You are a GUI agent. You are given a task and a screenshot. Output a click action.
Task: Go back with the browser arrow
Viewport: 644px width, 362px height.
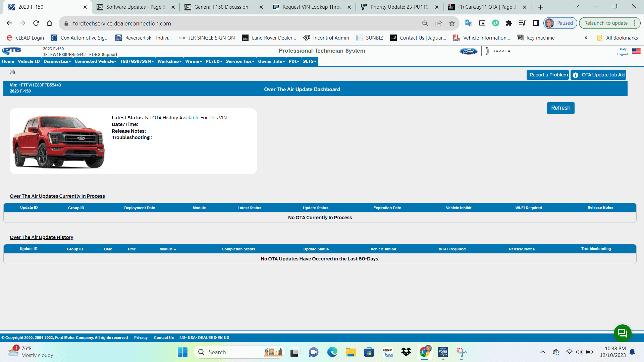(x=9, y=23)
